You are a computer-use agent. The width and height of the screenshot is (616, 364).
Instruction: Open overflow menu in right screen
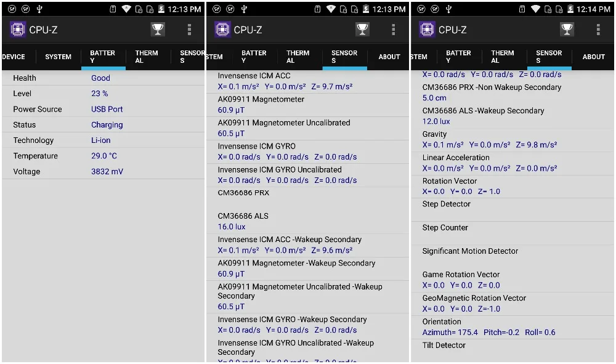598,30
